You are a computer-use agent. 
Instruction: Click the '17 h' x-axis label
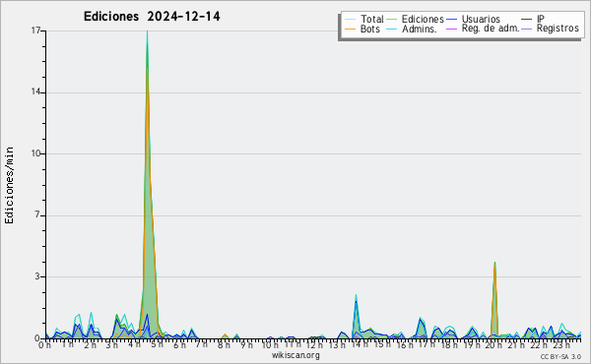(427, 344)
